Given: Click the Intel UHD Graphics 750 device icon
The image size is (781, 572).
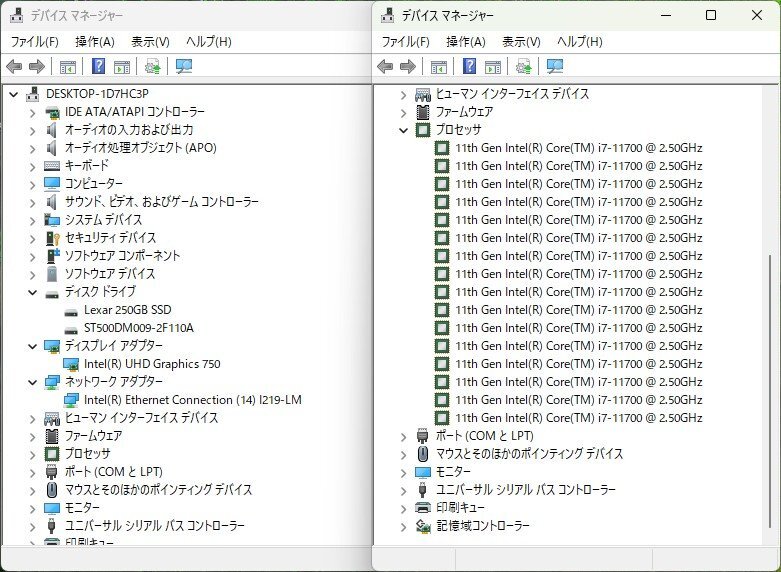Looking at the screenshot, I should click(72, 364).
